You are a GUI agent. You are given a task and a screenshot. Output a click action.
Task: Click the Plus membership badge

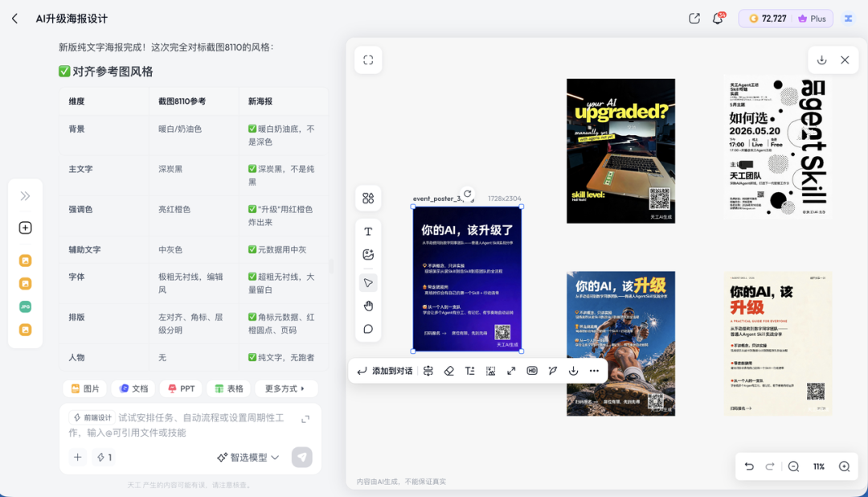[812, 18]
